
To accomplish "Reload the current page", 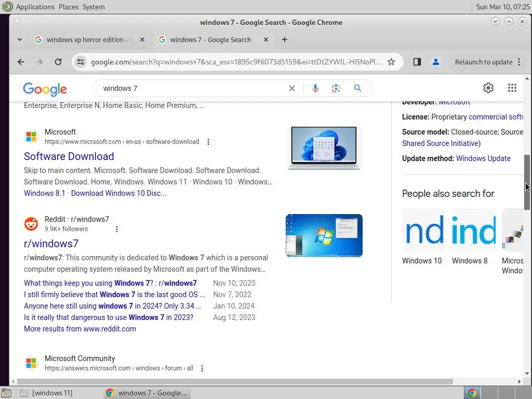I will click(58, 62).
